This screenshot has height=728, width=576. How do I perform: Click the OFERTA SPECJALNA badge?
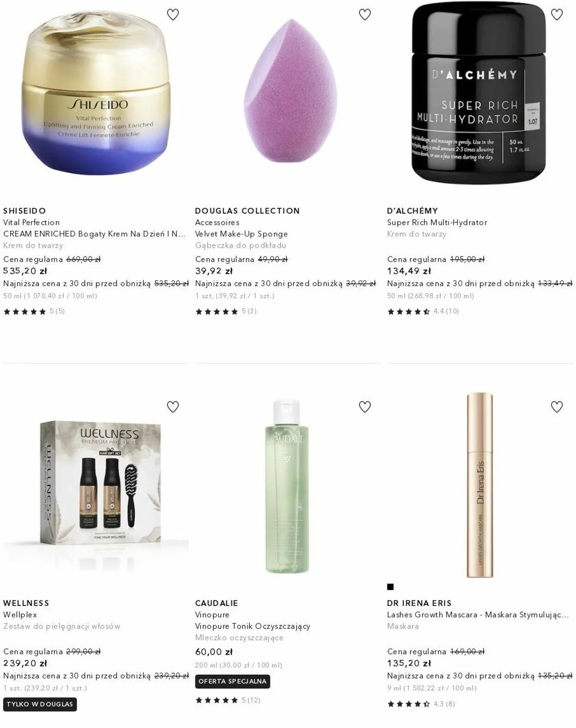[x=233, y=681]
